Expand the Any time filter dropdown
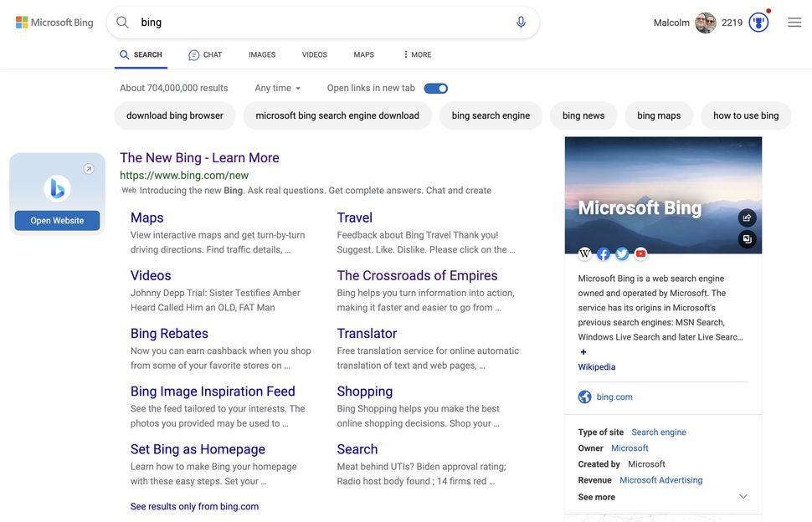Screen dimensions: 812x522 [278, 88]
